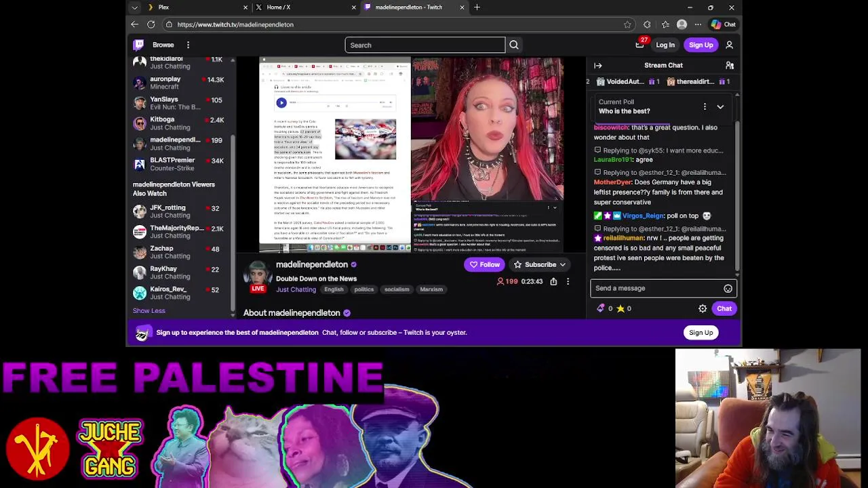Open the Twitch more-options kebab menu beside Browse
Viewport: 868px width, 488px height.
click(188, 45)
